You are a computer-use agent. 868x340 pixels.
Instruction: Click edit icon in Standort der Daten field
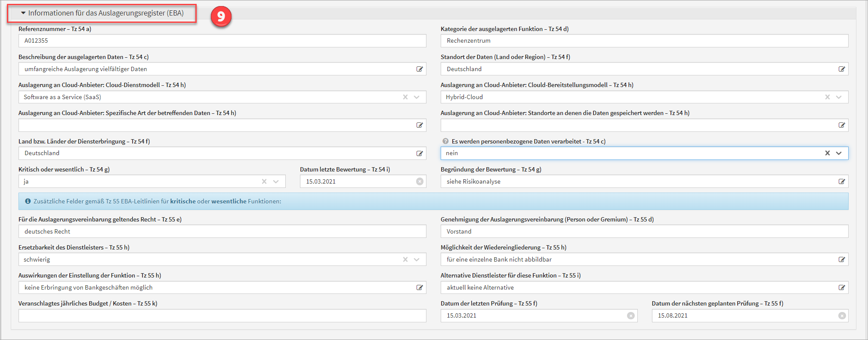pyautogui.click(x=842, y=69)
